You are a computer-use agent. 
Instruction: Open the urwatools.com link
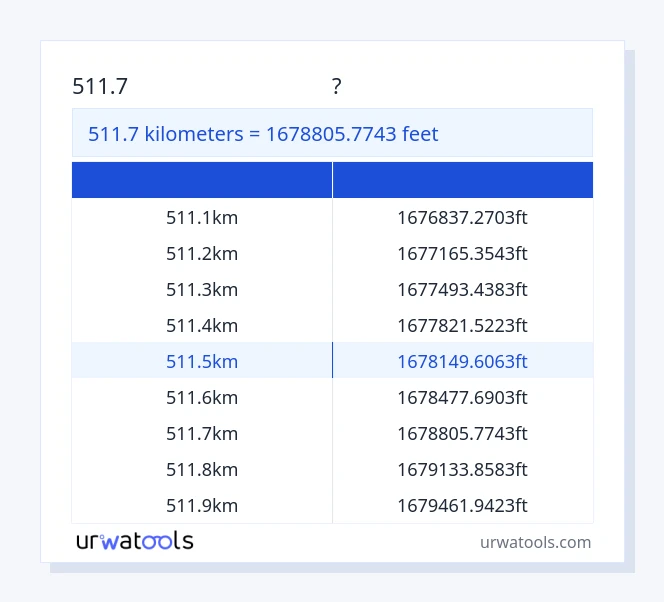click(x=535, y=542)
